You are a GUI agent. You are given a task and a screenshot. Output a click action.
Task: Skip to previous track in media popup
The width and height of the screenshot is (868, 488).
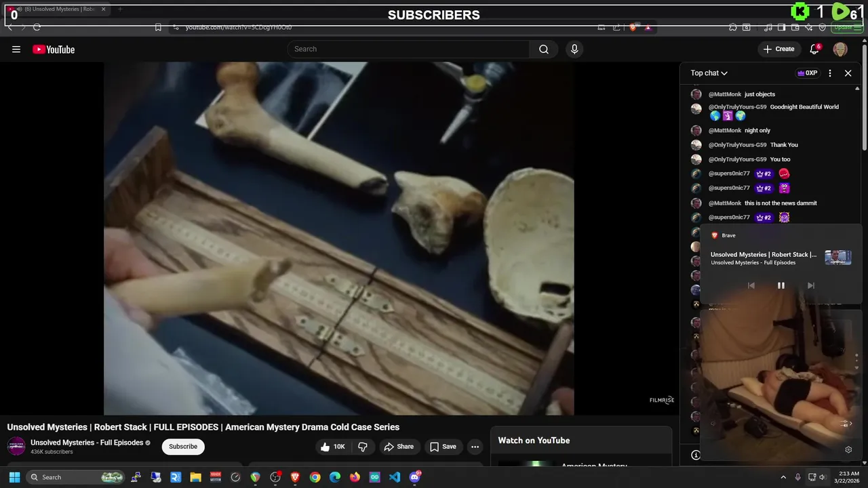click(x=751, y=285)
